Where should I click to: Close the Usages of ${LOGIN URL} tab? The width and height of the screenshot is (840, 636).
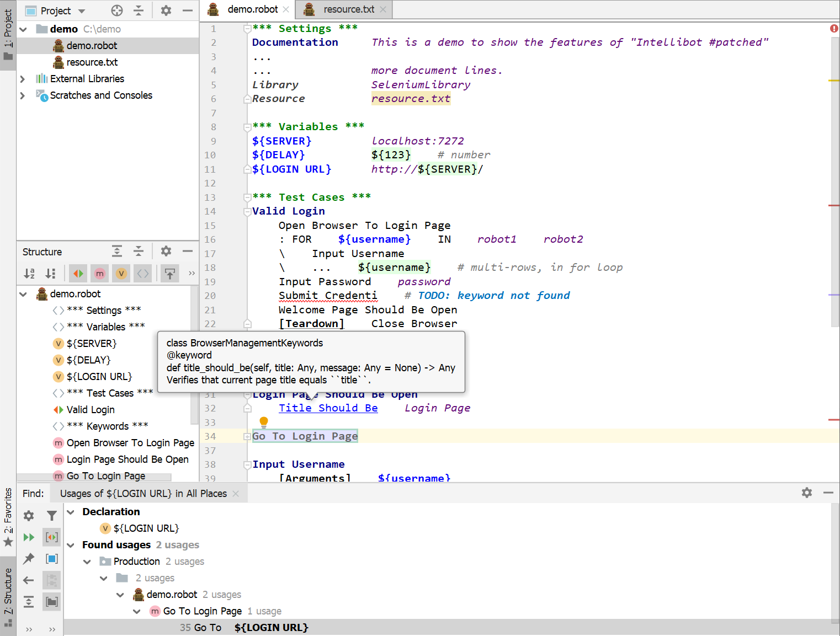point(236,494)
